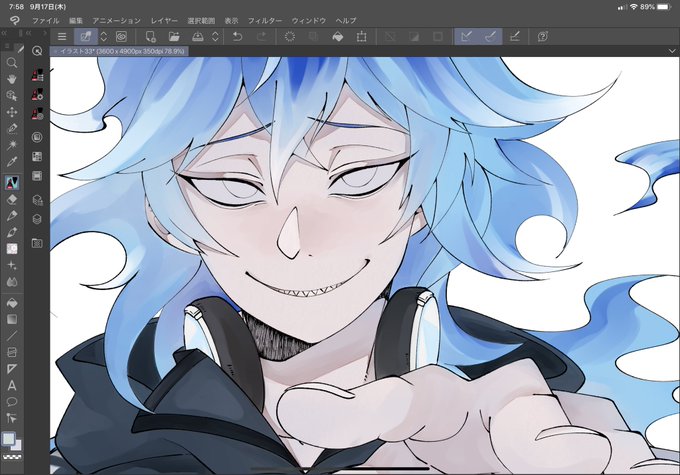Select the Ruler triangle tool
This screenshot has height=475, width=680.
click(x=12, y=369)
